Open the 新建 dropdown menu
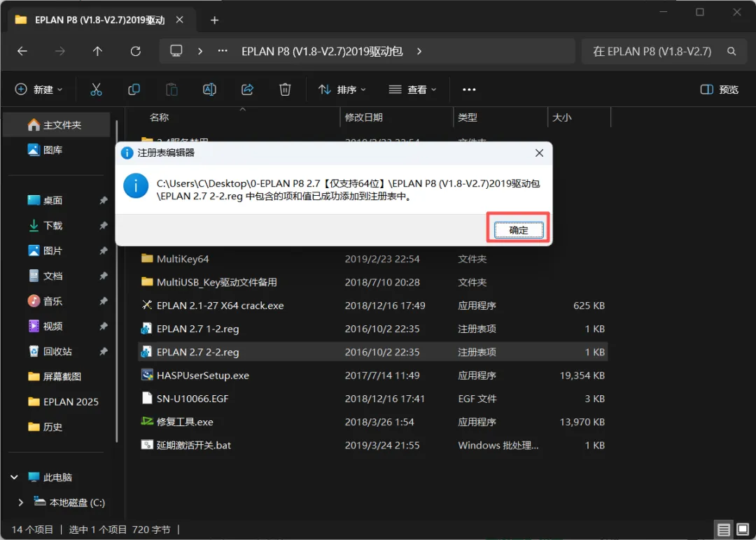The image size is (756, 540). coord(38,90)
